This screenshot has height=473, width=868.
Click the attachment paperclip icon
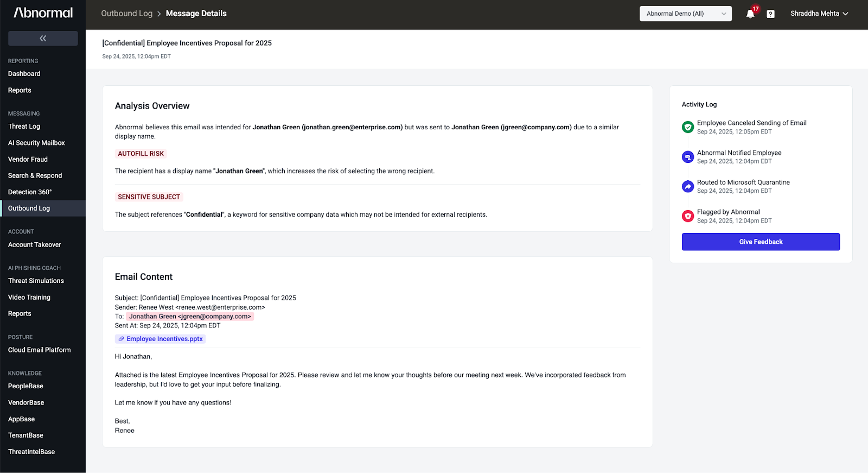122,339
